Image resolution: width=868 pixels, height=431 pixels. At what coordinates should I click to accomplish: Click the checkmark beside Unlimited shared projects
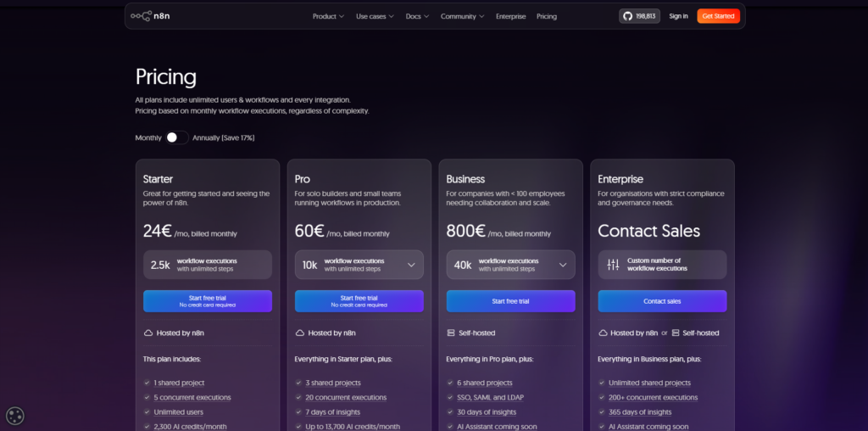(x=602, y=383)
